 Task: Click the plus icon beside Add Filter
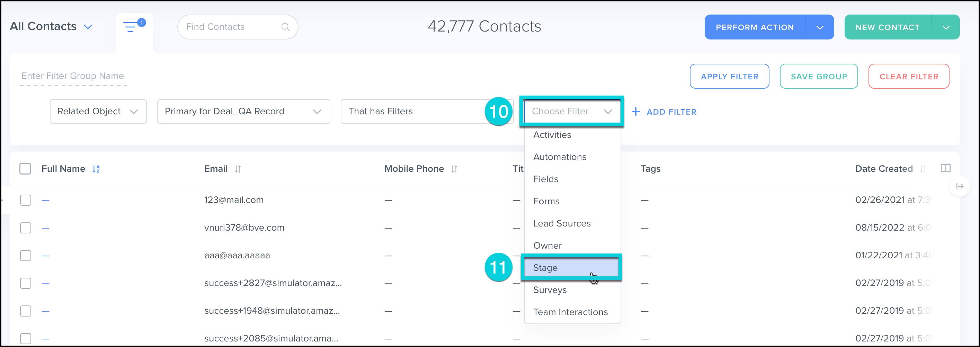635,112
